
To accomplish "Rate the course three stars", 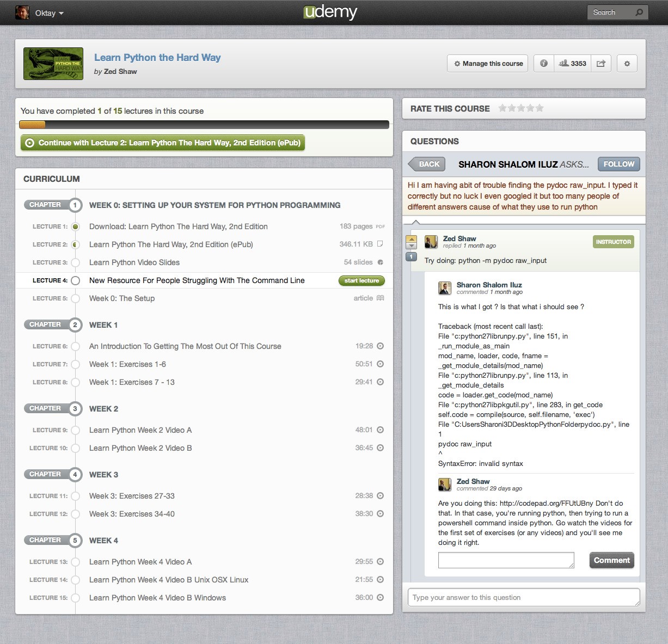I will pyautogui.click(x=521, y=108).
